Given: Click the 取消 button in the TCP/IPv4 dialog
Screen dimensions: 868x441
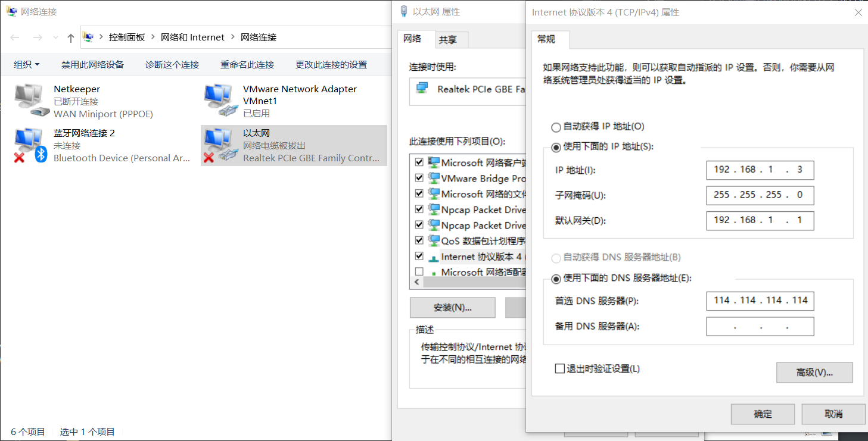Looking at the screenshot, I should (833, 414).
